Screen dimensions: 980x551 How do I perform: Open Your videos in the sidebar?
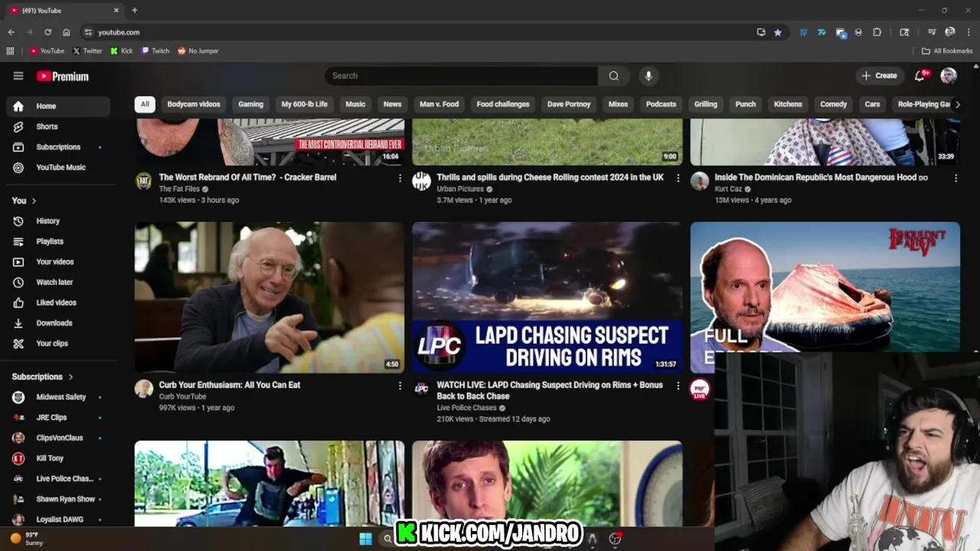(x=57, y=262)
